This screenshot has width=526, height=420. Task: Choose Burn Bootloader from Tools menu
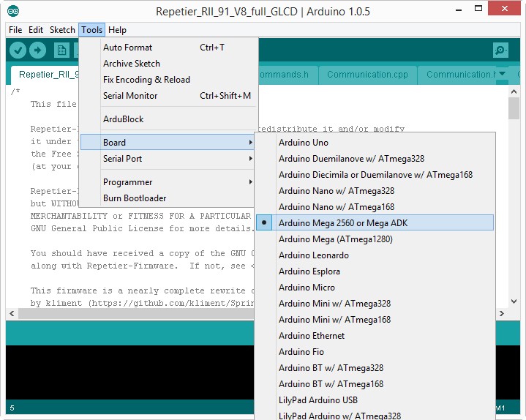(135, 198)
